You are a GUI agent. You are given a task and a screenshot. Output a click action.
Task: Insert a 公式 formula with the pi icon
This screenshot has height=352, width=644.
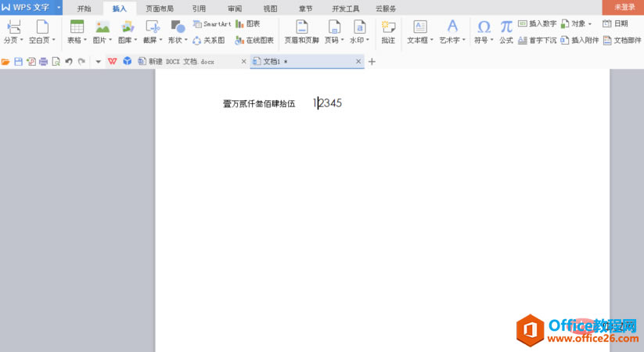pyautogui.click(x=506, y=27)
